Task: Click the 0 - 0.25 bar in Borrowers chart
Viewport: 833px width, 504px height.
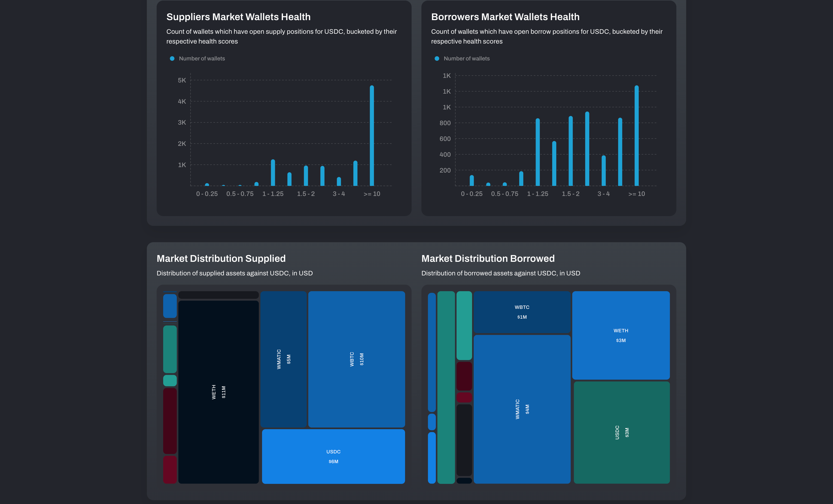Action: (x=472, y=181)
